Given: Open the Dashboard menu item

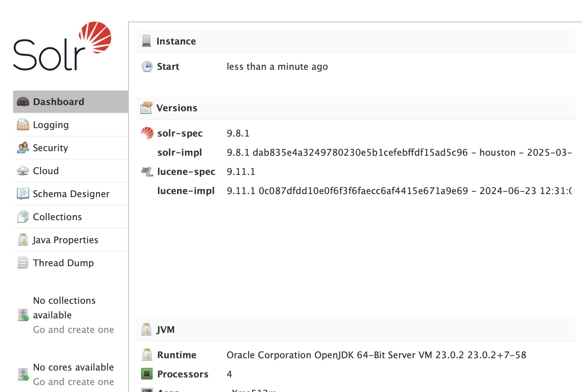Looking at the screenshot, I should [x=71, y=102].
